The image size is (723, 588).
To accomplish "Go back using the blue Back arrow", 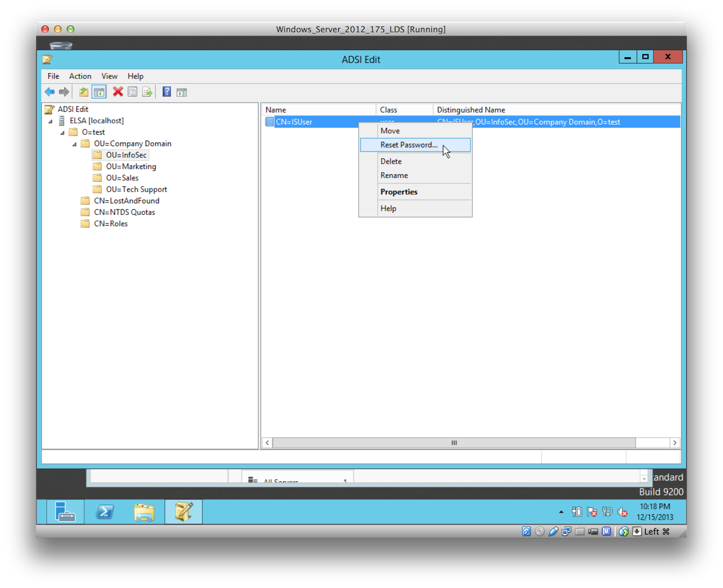I will tap(50, 92).
